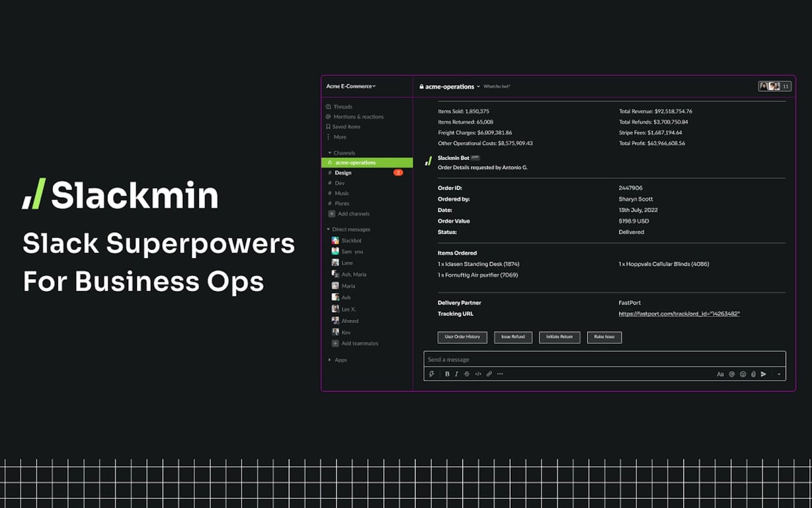Image resolution: width=812 pixels, height=508 pixels.
Task: Collapse the Direct messages section
Action: [x=327, y=229]
